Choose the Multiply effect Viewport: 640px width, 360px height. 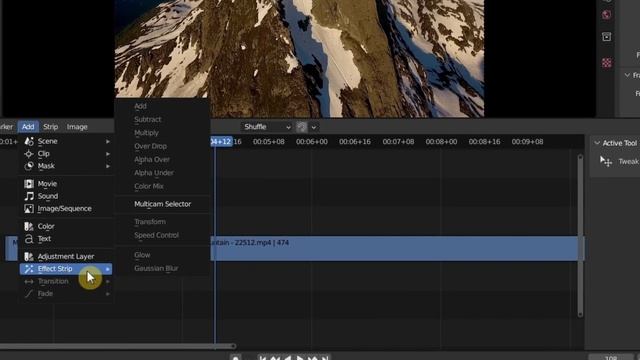(163, 133)
